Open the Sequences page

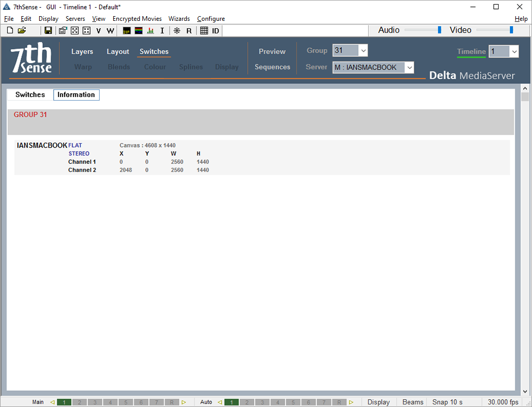pyautogui.click(x=272, y=67)
